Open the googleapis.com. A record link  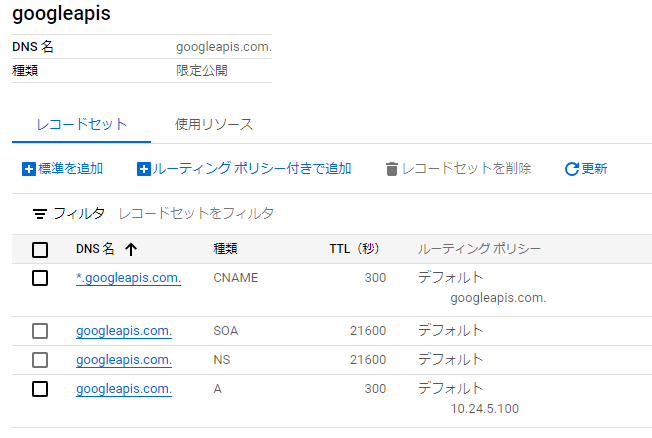pyautogui.click(x=124, y=388)
